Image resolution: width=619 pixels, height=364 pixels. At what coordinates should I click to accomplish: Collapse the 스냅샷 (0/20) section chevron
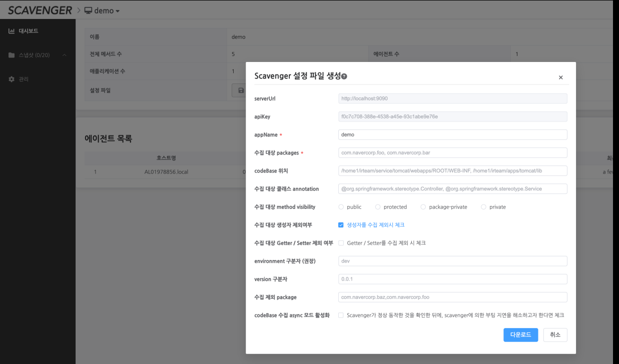[x=64, y=54]
